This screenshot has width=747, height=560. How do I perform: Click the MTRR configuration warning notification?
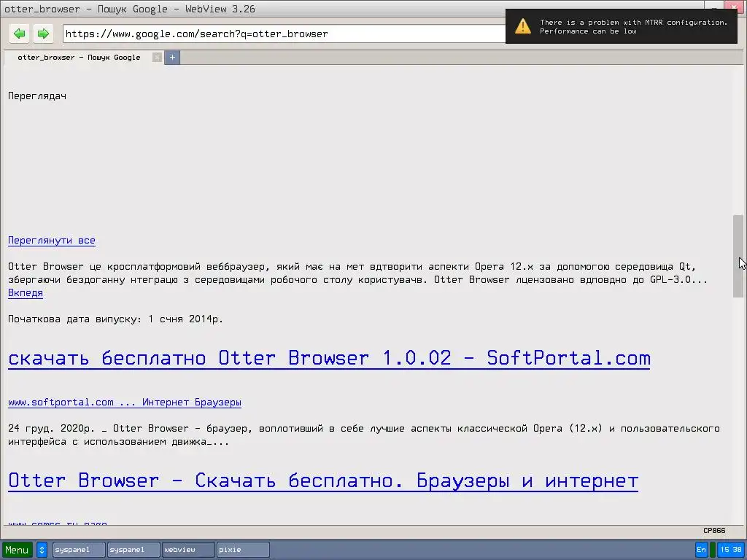(x=622, y=27)
